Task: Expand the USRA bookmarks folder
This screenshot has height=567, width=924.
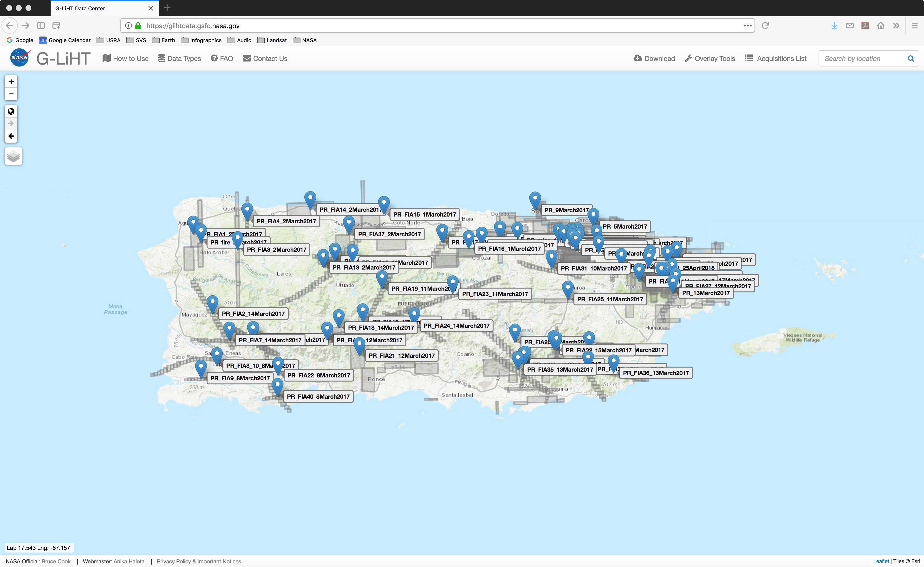Action: (x=108, y=40)
